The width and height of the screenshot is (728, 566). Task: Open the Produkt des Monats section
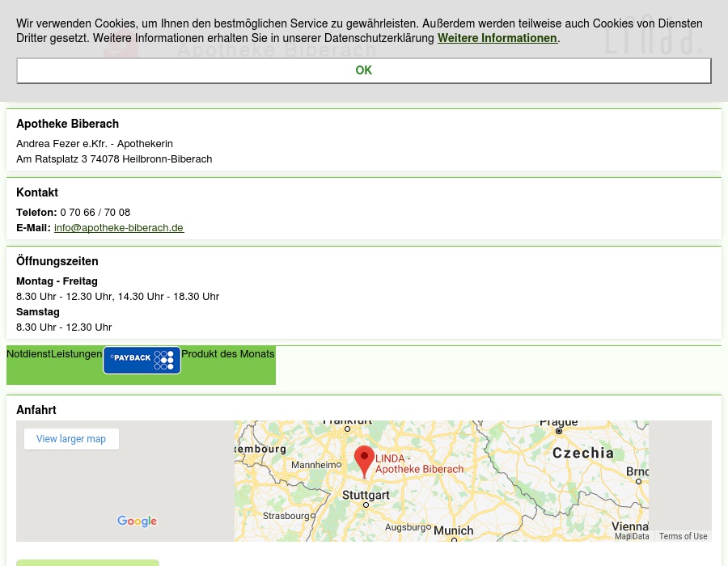pyautogui.click(x=227, y=353)
